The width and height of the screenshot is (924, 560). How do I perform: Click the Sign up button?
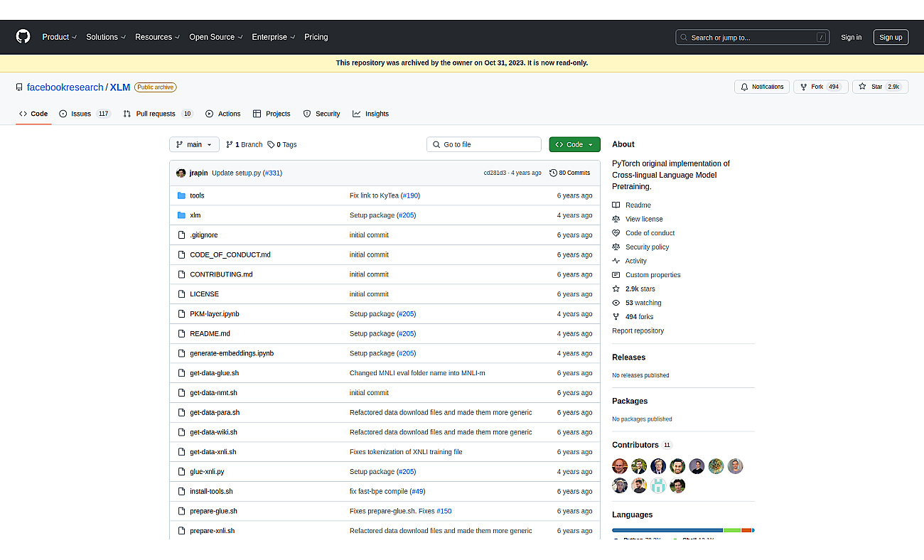point(891,38)
